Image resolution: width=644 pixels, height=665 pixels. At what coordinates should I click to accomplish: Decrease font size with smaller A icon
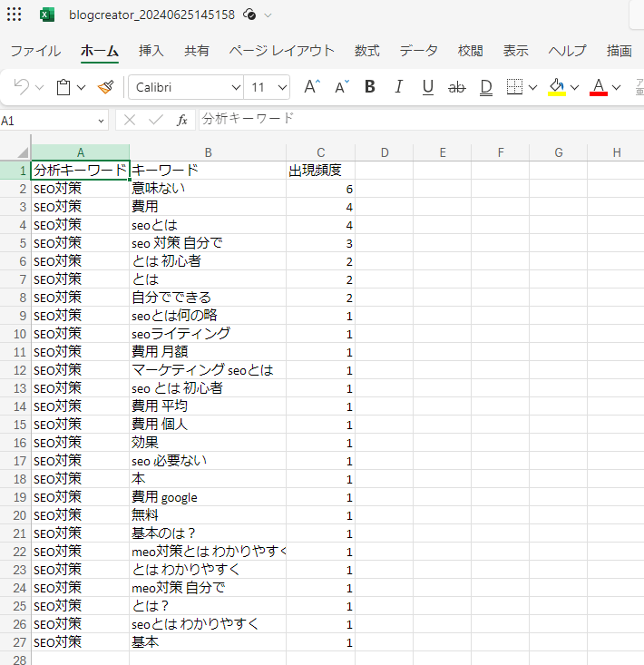click(x=341, y=87)
